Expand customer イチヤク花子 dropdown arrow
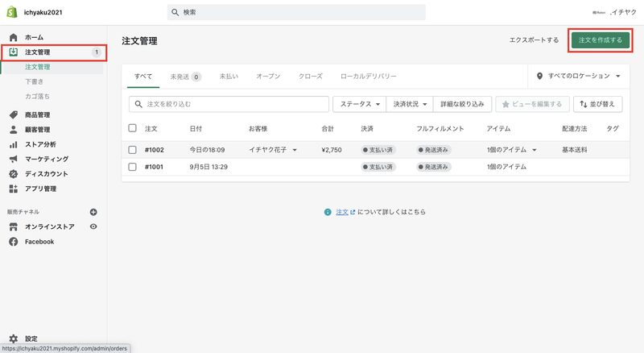This screenshot has width=644, height=353. (295, 150)
